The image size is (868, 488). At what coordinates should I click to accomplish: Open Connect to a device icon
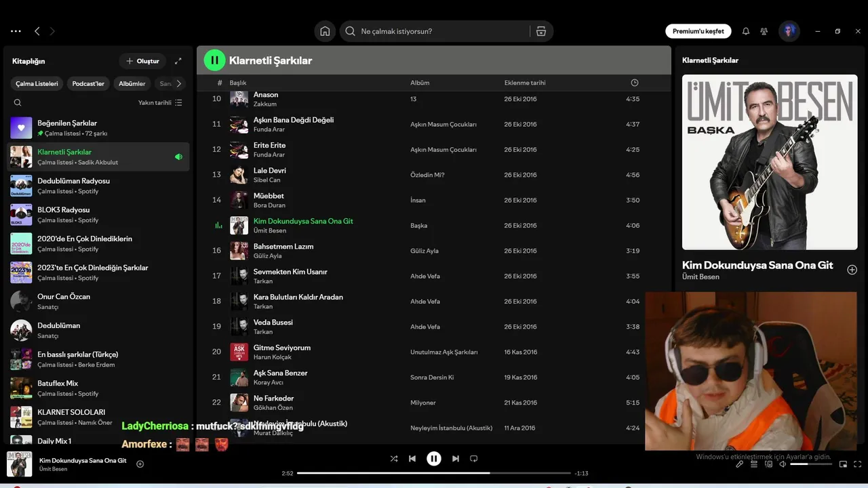point(768,464)
